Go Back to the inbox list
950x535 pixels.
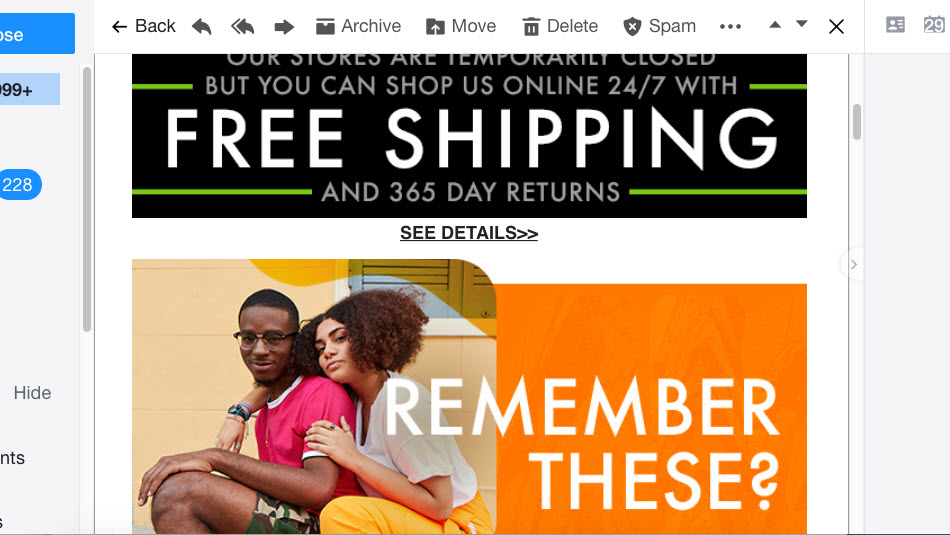tap(144, 26)
